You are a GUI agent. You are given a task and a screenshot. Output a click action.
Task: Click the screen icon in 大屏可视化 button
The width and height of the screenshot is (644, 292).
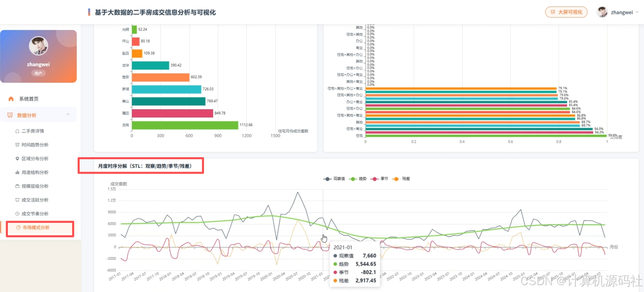pyautogui.click(x=553, y=12)
